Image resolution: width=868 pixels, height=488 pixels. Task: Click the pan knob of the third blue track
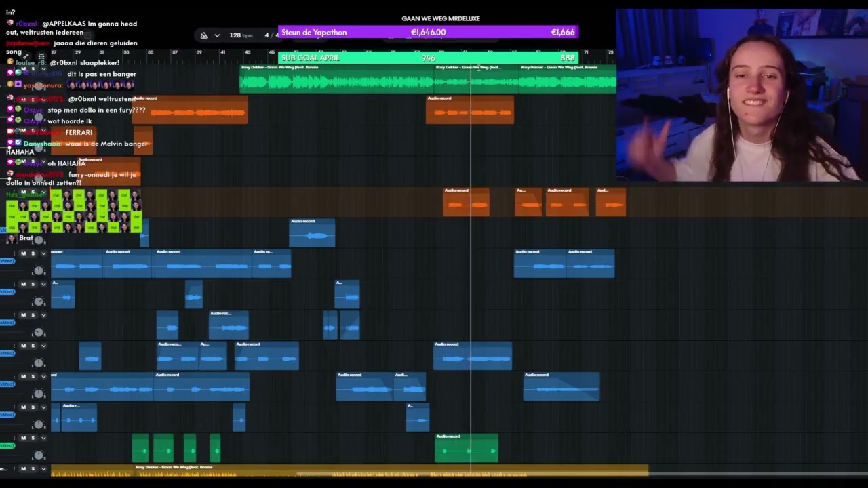coord(39,332)
